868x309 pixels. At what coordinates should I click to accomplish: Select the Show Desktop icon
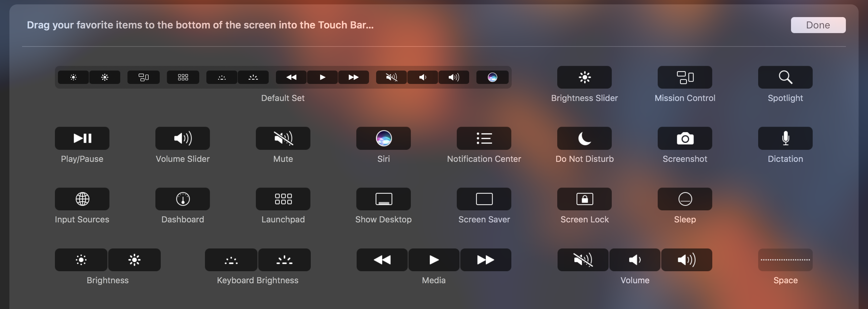383,199
